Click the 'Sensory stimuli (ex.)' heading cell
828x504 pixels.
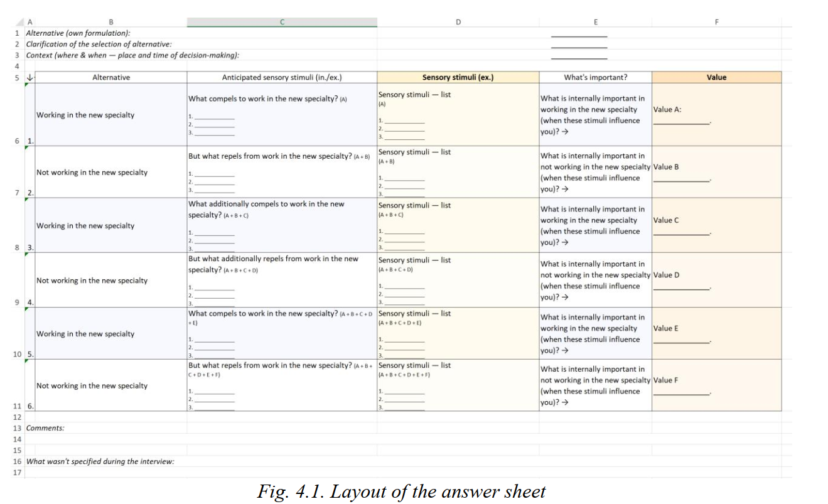click(458, 78)
